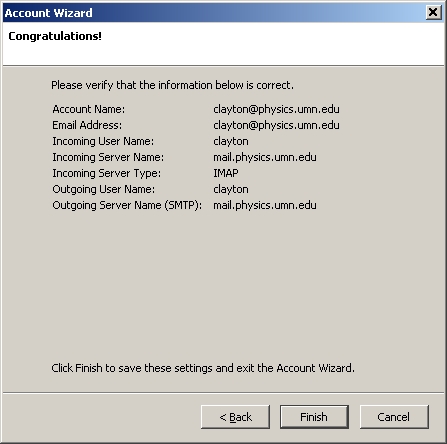Select the Incoming User Name label

[x=103, y=141]
